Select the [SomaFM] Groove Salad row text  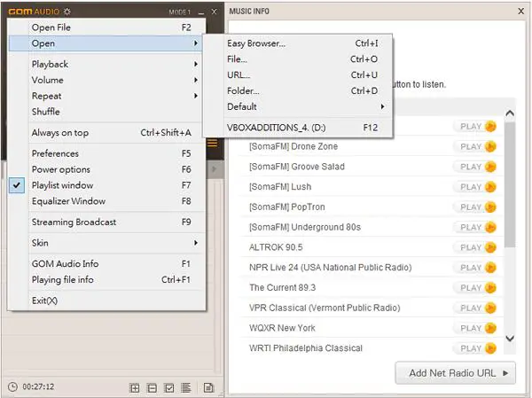[x=297, y=167]
